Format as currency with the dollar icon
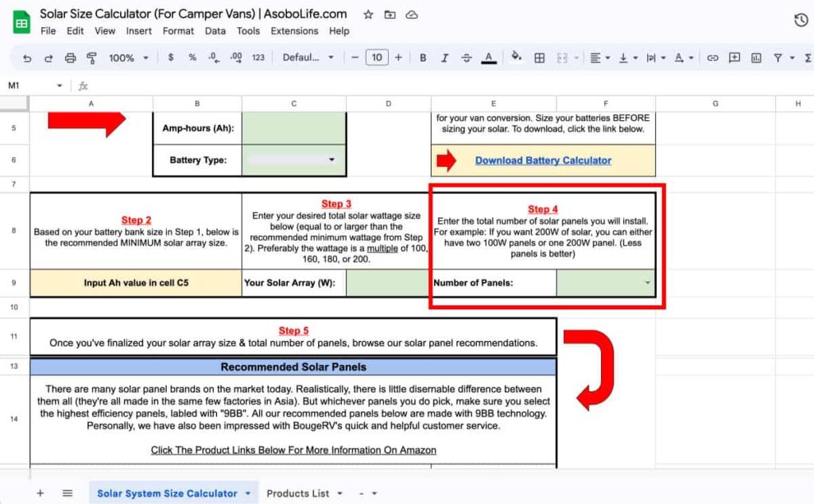 coord(171,57)
